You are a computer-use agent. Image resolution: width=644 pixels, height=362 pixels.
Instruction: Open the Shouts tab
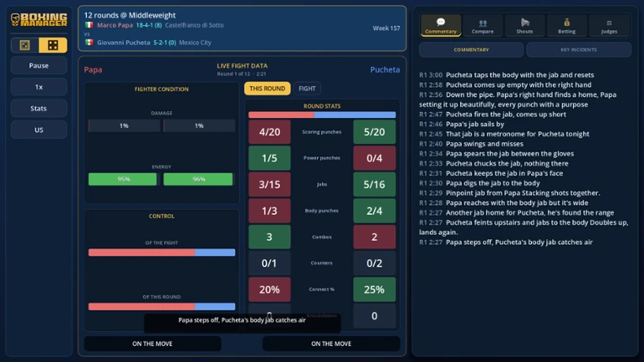(524, 25)
